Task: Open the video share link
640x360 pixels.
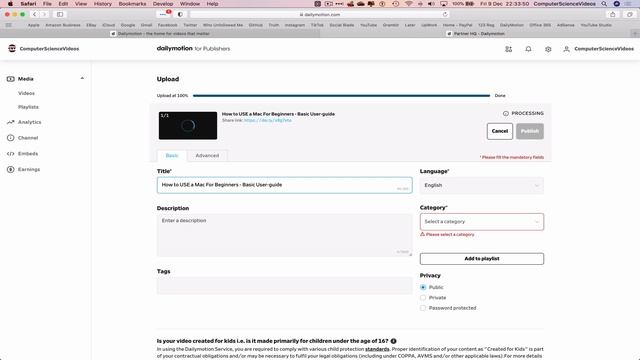Action: 268,120
